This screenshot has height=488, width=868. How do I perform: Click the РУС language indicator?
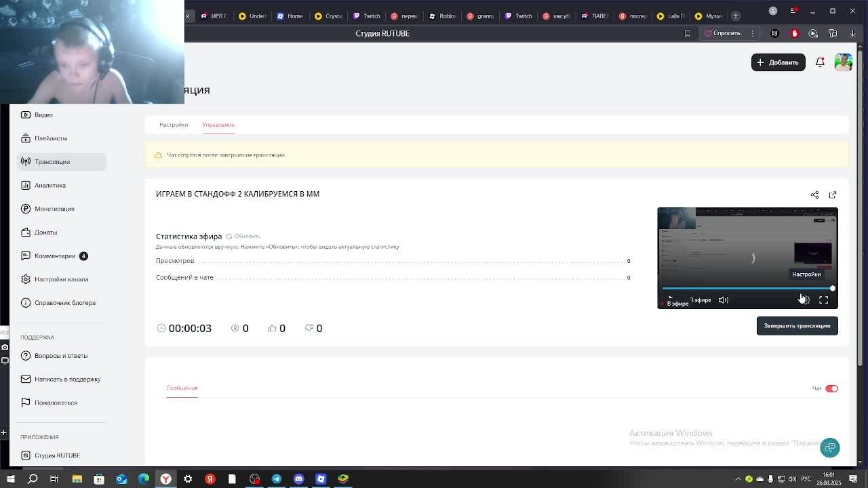pos(806,479)
